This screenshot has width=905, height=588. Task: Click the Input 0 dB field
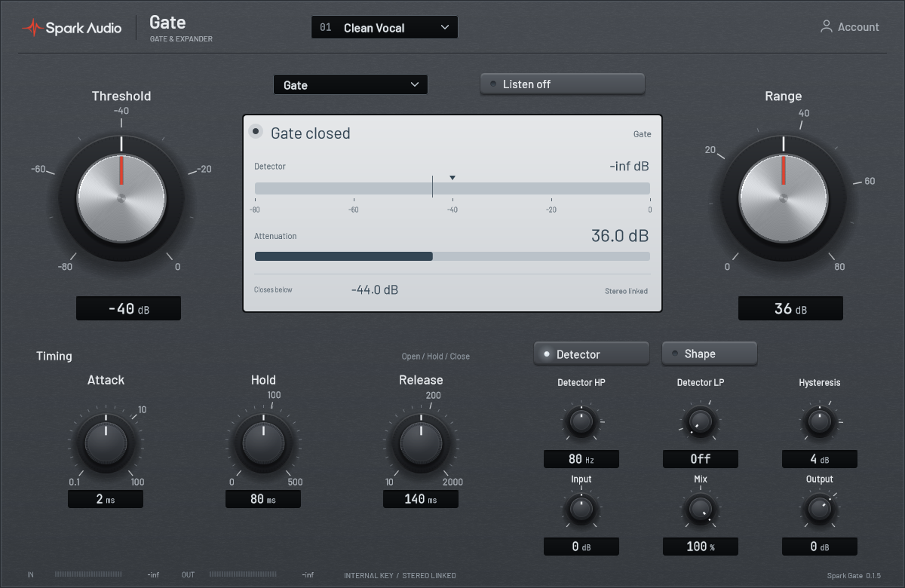click(581, 547)
